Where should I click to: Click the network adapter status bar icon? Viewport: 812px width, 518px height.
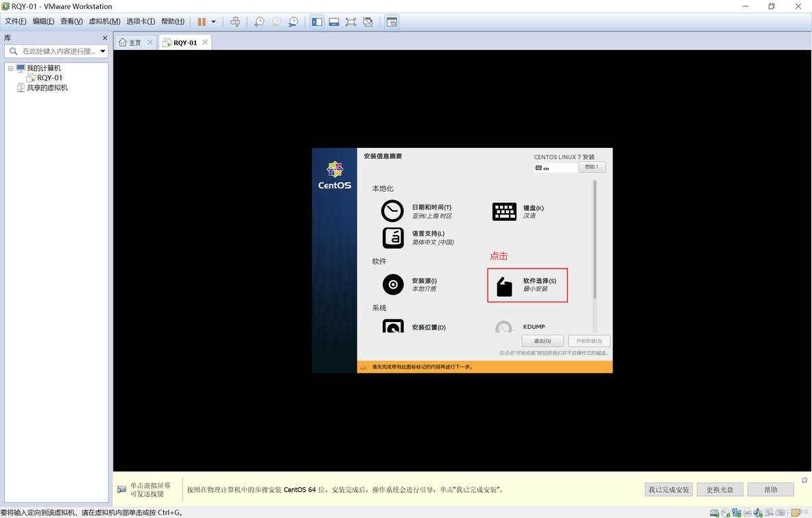point(737,513)
